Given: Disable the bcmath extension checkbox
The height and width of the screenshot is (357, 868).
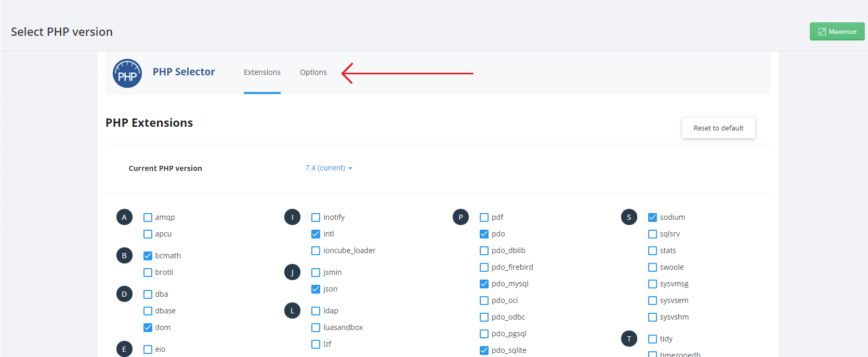Looking at the screenshot, I should (x=148, y=256).
